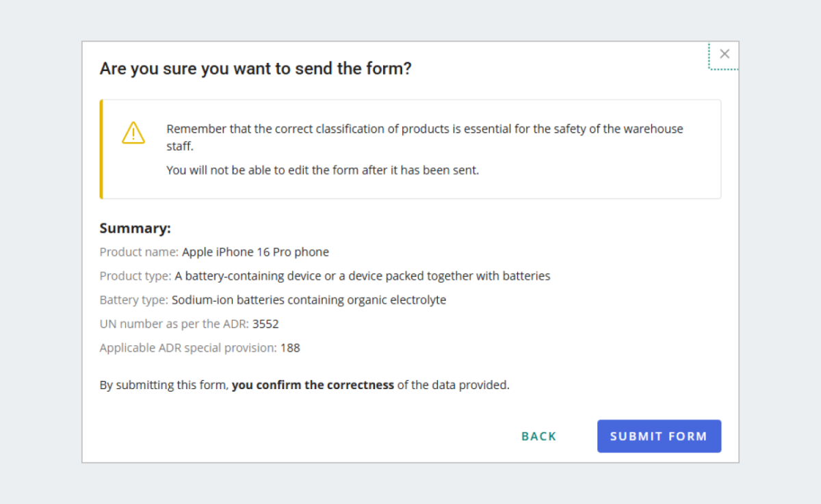Click the ADR special provision 188 value
Viewport: 821px width, 504px height.
point(293,347)
